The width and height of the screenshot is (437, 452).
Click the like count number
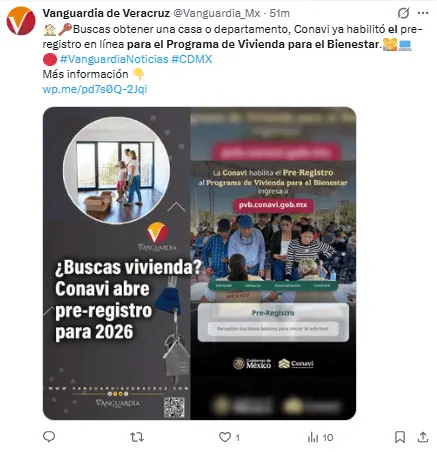tap(238, 437)
